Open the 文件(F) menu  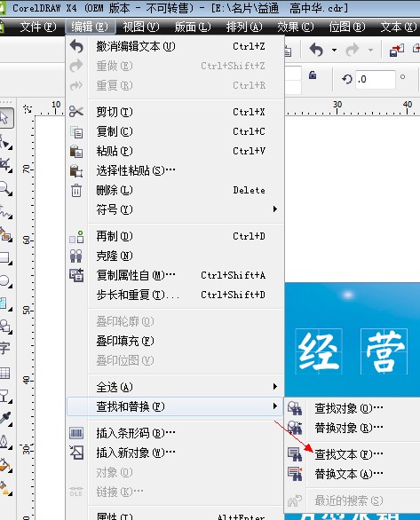(38, 27)
